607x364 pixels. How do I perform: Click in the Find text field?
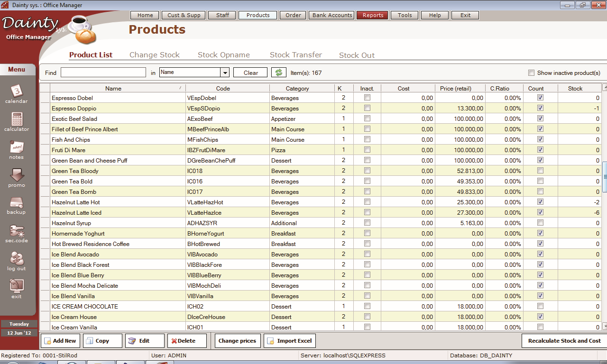point(103,73)
